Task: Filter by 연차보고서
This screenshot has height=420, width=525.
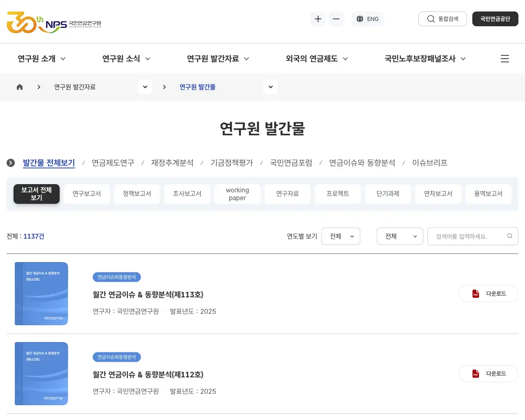Action: point(438,194)
